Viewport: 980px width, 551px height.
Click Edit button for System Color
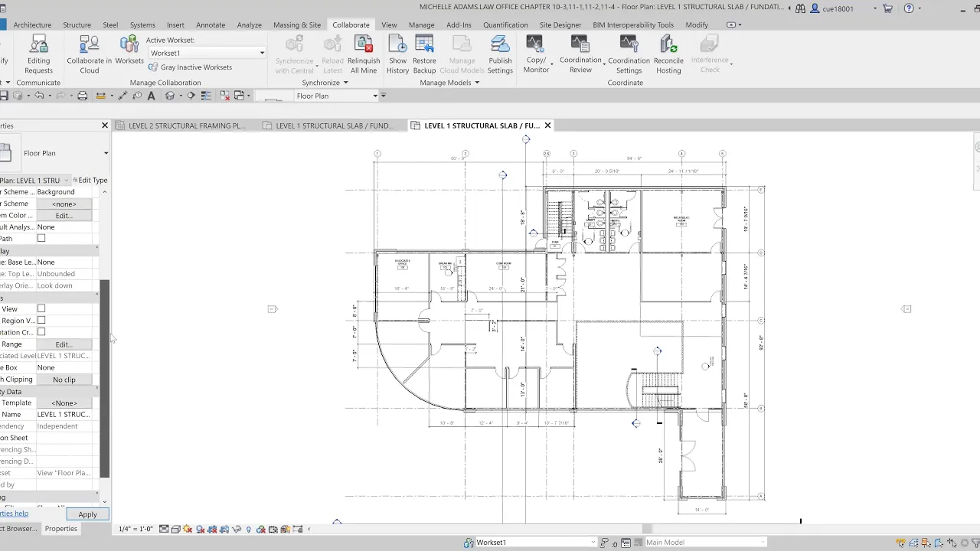point(64,216)
